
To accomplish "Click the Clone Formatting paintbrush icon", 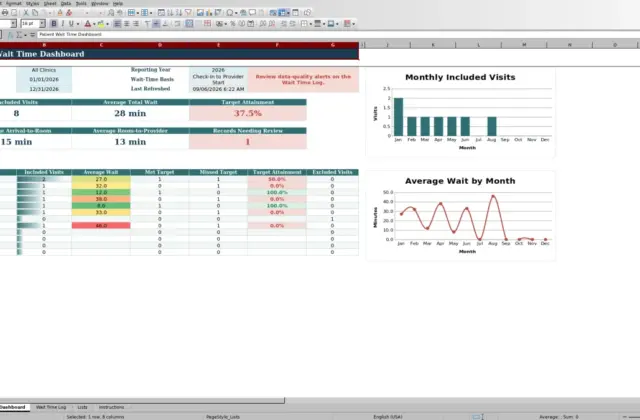I will pos(60,13).
